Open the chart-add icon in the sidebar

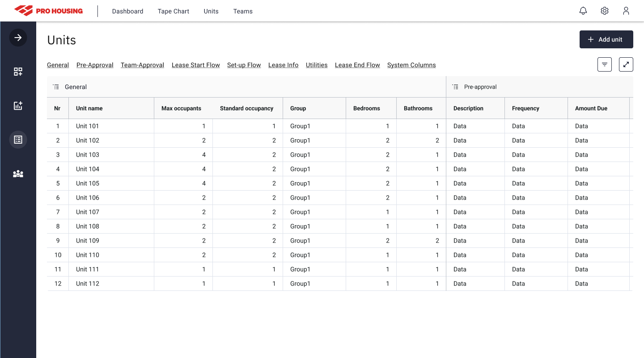tap(18, 105)
